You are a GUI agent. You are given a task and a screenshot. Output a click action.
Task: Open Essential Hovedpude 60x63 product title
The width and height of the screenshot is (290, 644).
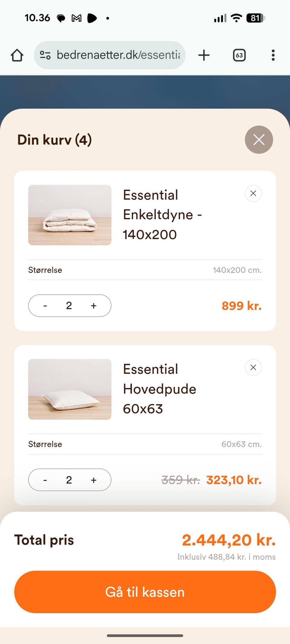pyautogui.click(x=159, y=389)
